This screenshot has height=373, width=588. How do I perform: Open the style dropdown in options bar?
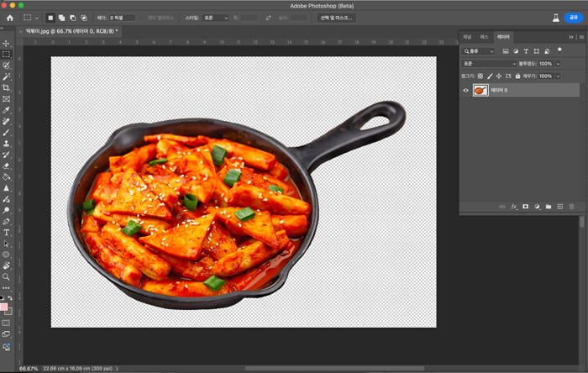click(215, 18)
